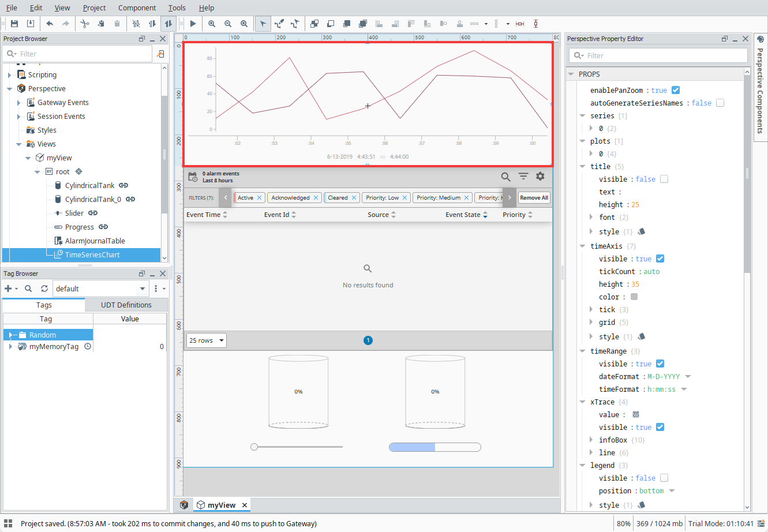
Task: Expand the Session Events node
Action: (19, 117)
